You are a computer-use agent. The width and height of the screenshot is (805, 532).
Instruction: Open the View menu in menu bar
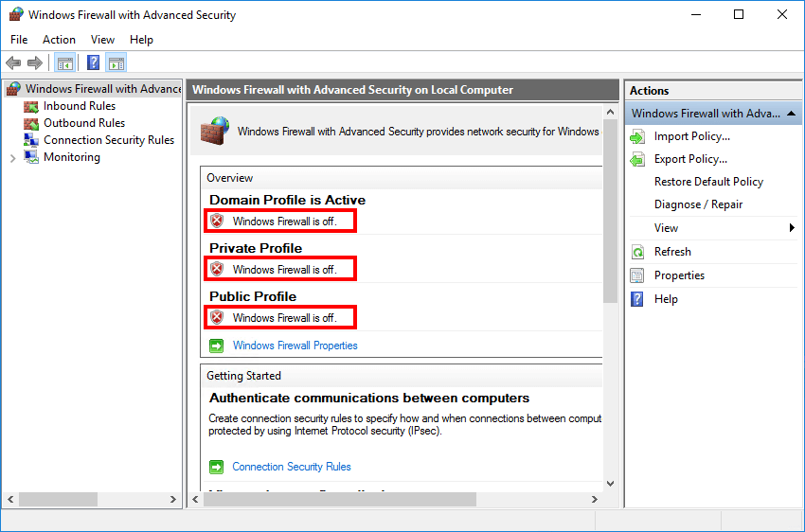tap(102, 40)
